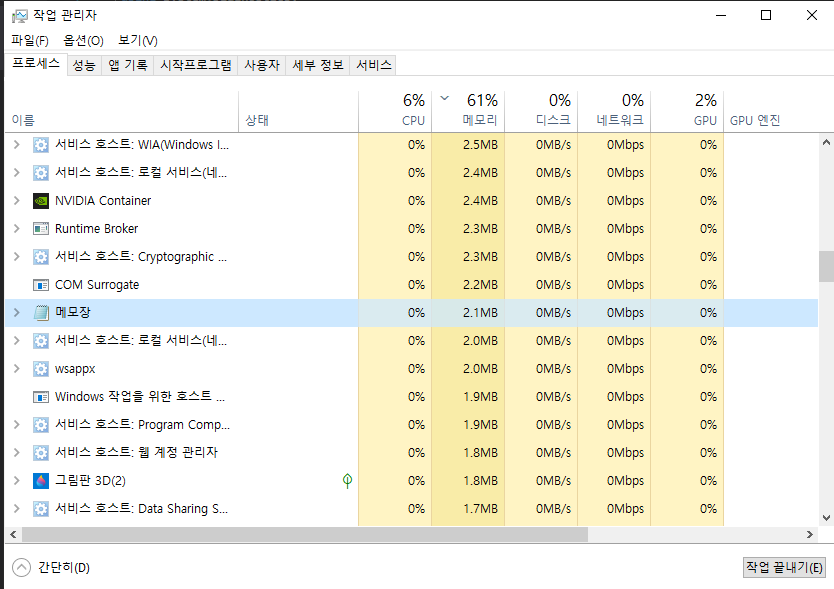Switch to the 사용자 tab

(262, 65)
